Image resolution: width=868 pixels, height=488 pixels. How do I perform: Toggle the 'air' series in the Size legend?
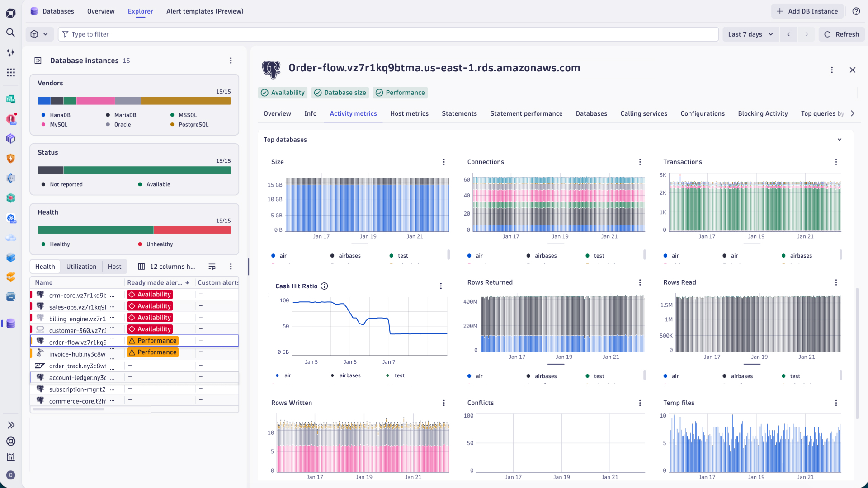(x=284, y=256)
